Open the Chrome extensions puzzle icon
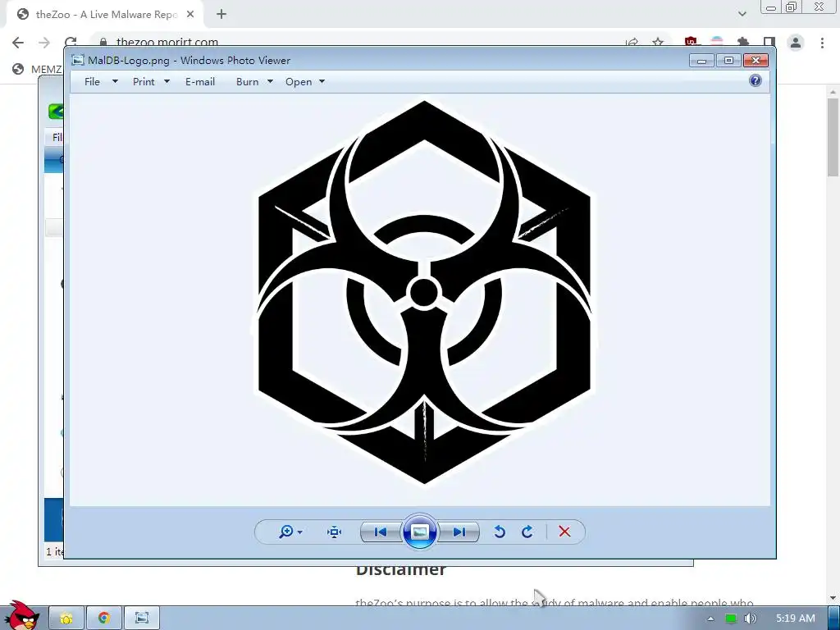Viewport: 840px width, 630px height. (743, 42)
